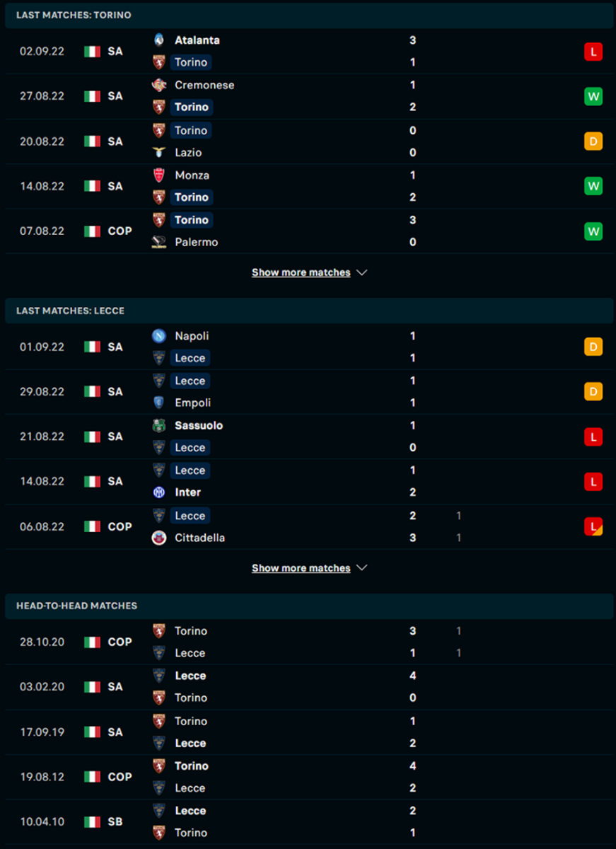The image size is (616, 849).
Task: Expand more matches under Torino section
Action: click(309, 272)
